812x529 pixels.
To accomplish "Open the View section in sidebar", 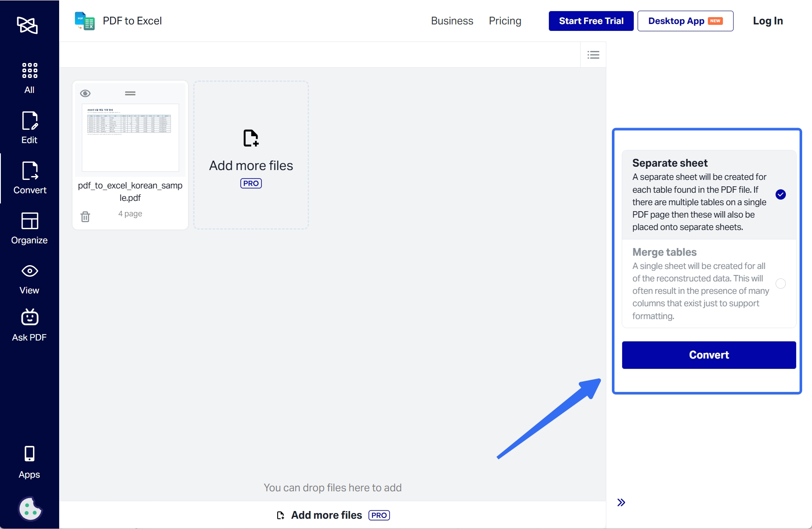I will click(x=29, y=279).
